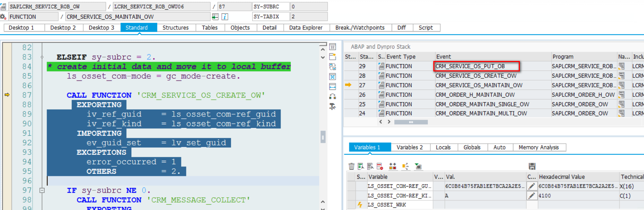This screenshot has height=210, width=644.
Task: Open navigation icon for stack level 26
Action: tap(622, 95)
